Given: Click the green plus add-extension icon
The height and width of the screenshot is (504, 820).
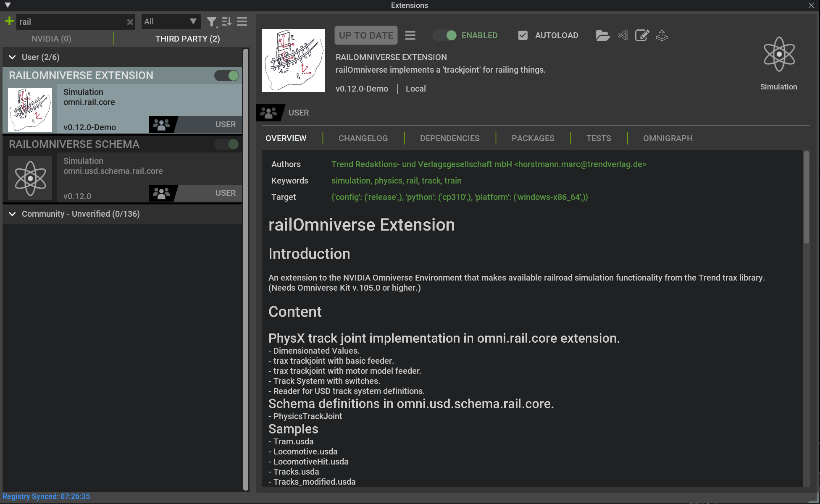Looking at the screenshot, I should coord(9,21).
